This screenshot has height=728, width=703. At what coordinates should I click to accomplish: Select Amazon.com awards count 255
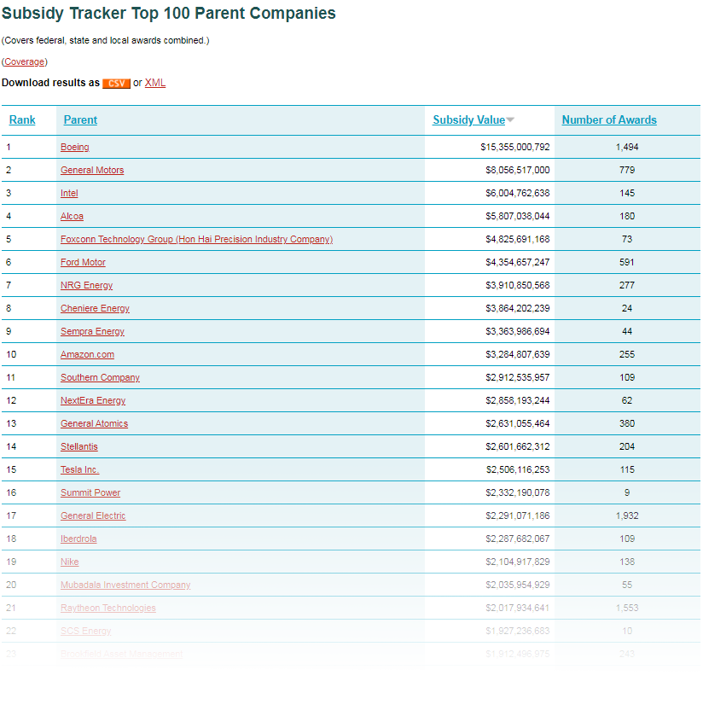627,355
